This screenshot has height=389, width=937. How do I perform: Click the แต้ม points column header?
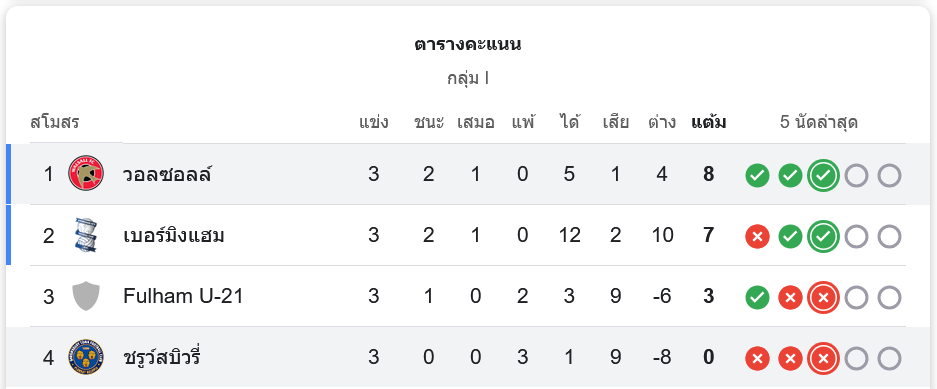709,122
